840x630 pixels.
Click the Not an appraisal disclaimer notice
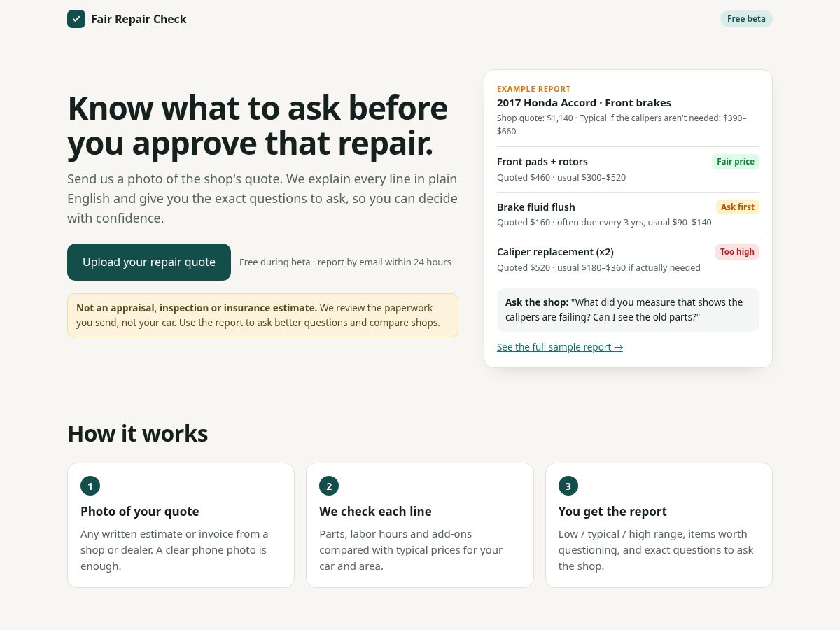(262, 315)
